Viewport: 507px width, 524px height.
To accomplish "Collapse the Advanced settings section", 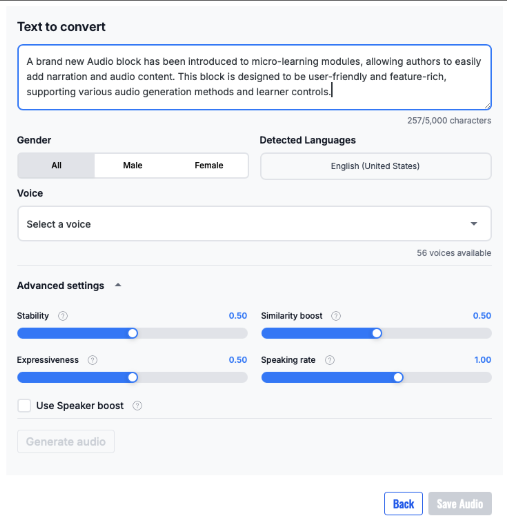I will [118, 285].
